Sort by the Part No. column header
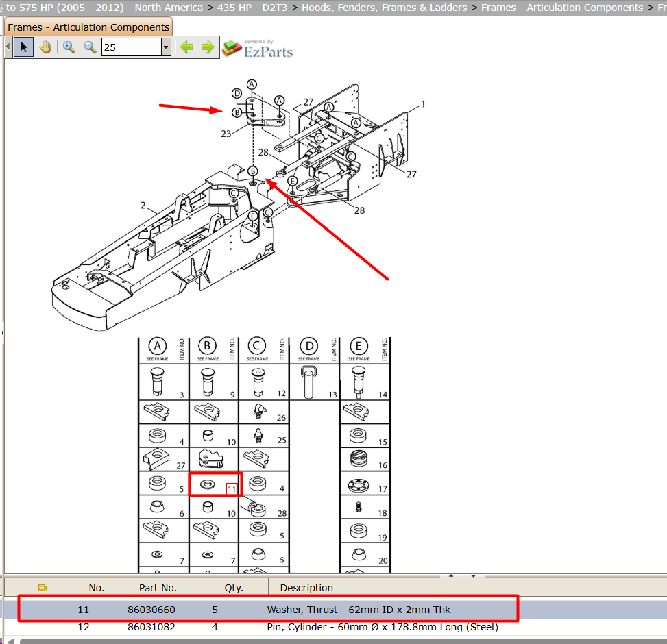Viewport: 667px width, 644px height. pos(158,587)
